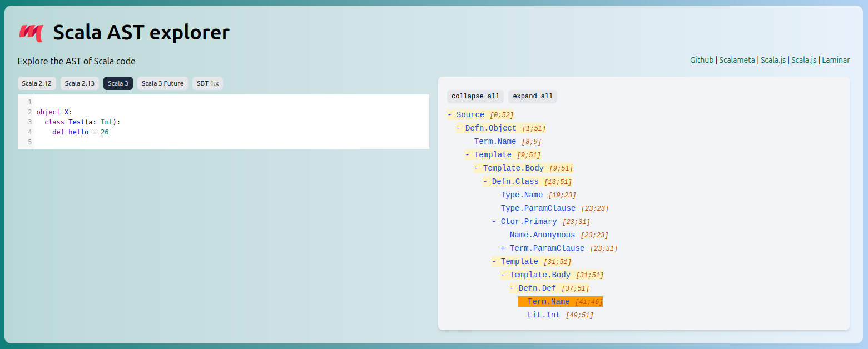Click the word 'object' in the editor

[x=48, y=112]
